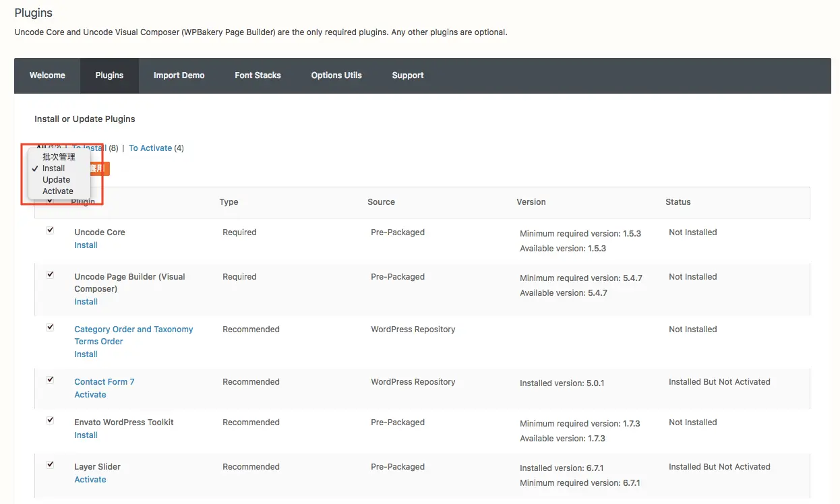Pick Update from the bulk action dropdown
The image size is (840, 504).
click(x=59, y=180)
